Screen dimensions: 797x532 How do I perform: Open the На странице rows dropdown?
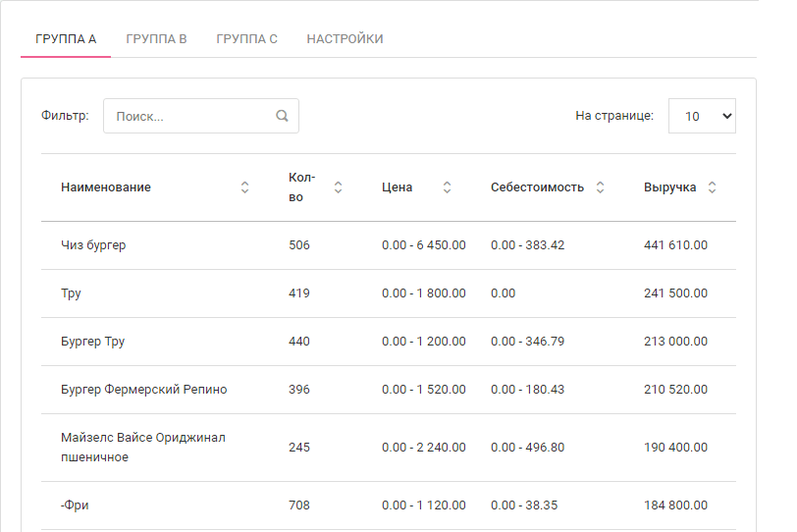[702, 116]
